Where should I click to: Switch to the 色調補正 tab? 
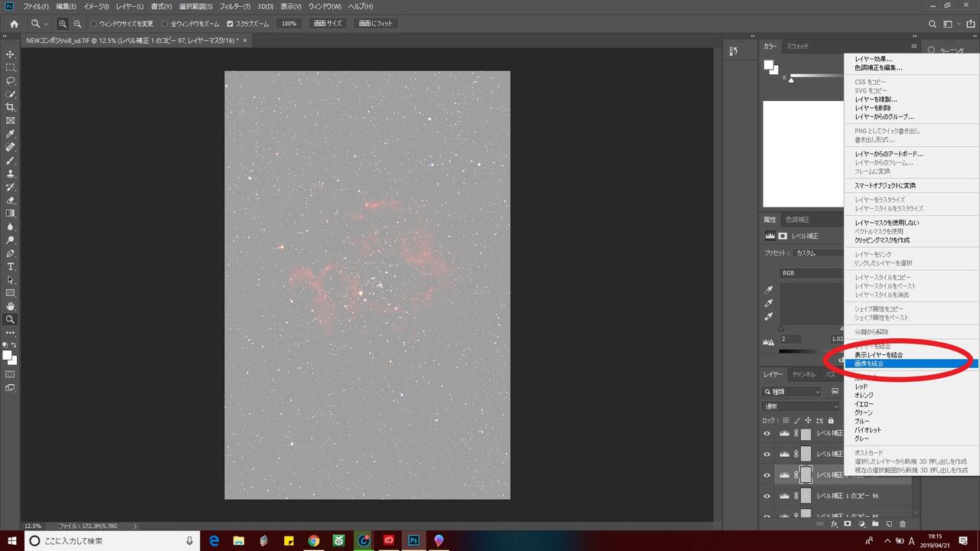tap(797, 220)
